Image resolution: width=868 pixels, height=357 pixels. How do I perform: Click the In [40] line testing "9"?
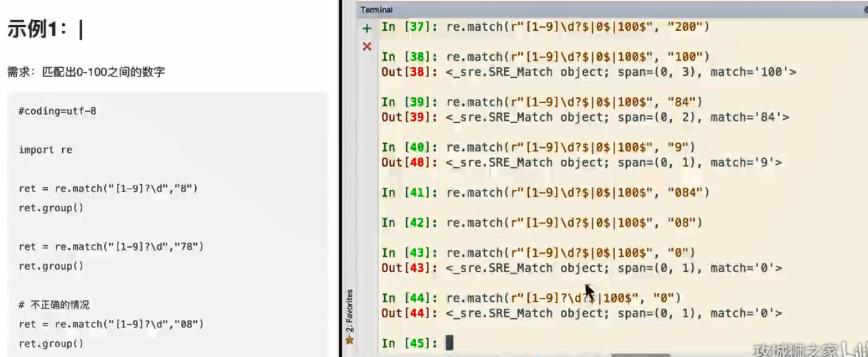point(538,148)
